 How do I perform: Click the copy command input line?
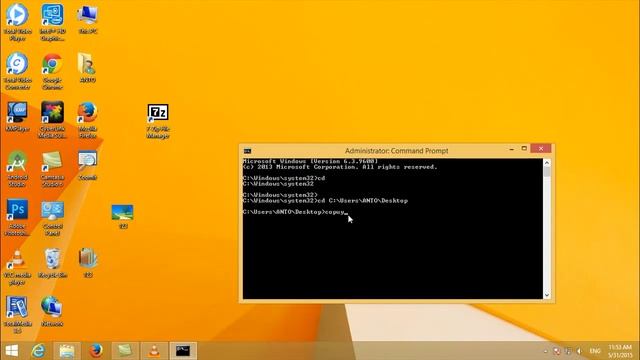(295, 212)
